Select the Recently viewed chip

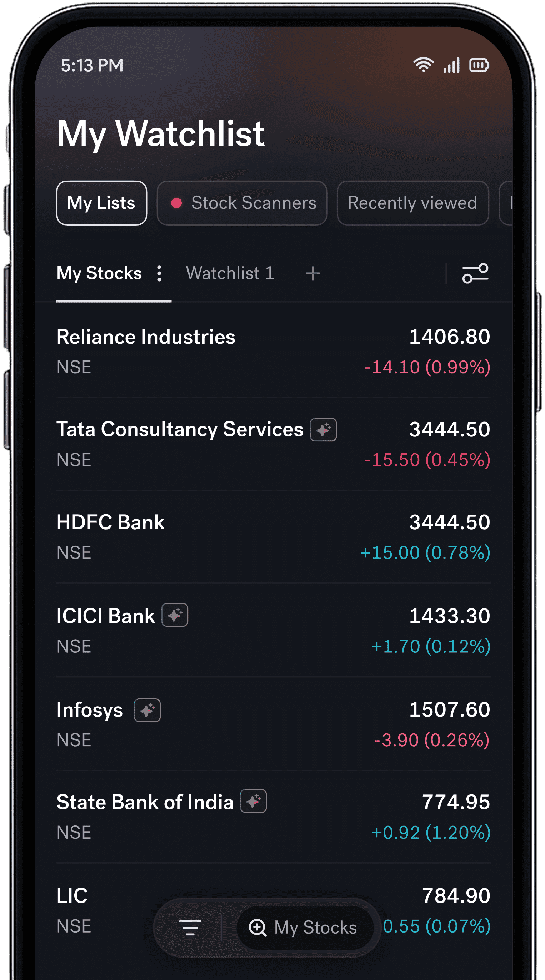[x=412, y=203]
